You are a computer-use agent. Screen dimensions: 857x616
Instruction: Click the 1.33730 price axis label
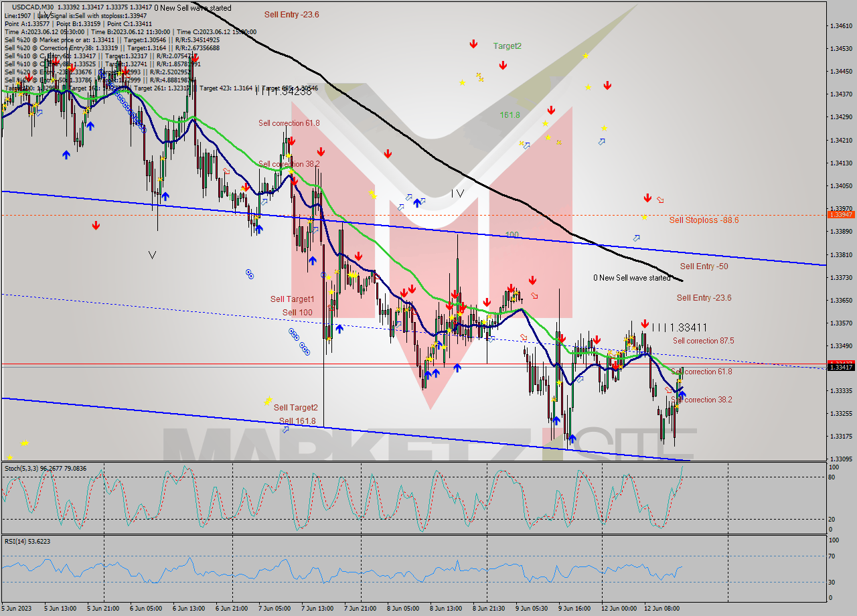click(x=840, y=277)
